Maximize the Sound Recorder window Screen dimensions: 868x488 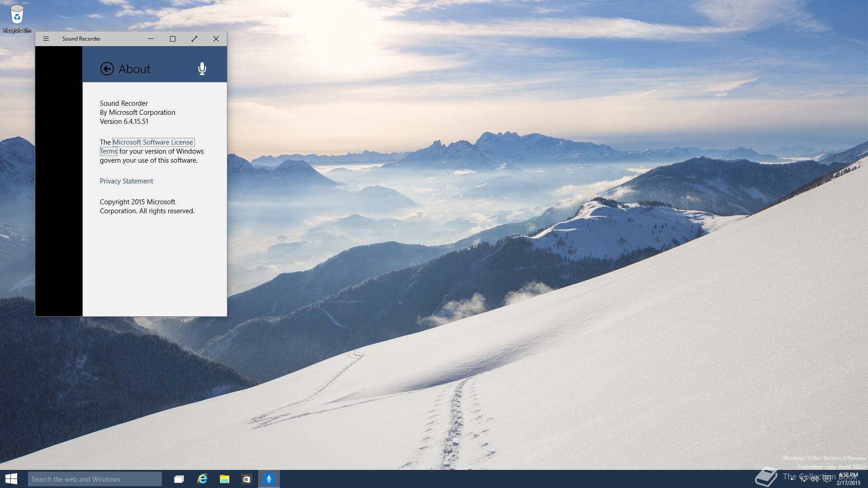173,39
